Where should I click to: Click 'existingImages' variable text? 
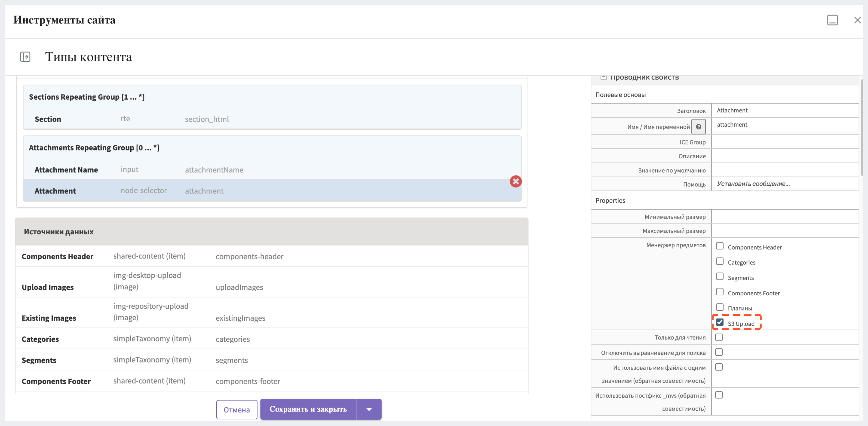(x=240, y=318)
